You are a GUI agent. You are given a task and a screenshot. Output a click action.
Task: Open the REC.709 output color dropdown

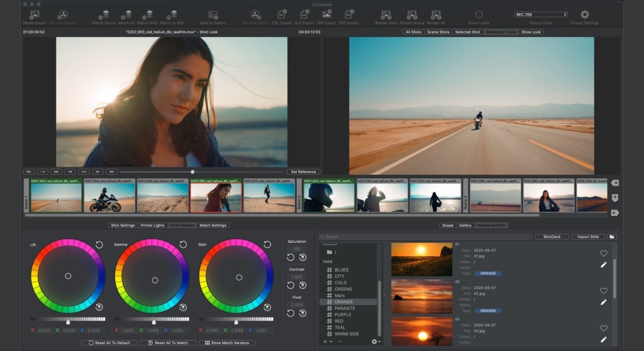[540, 14]
